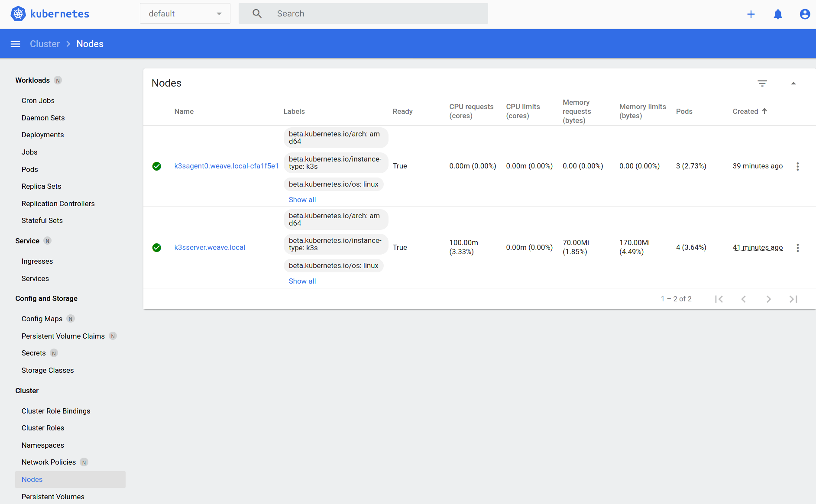816x504 pixels.
Task: Collapse the Nodes panel with the chevron
Action: coord(794,83)
